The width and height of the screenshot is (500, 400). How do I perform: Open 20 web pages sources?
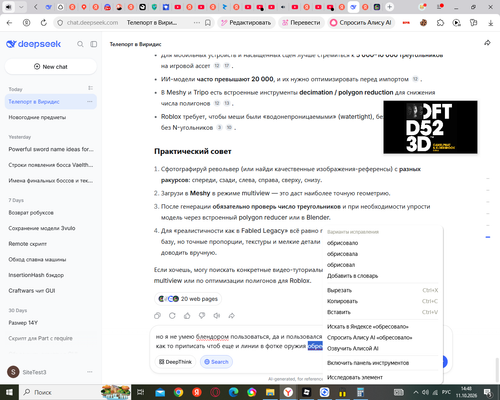pyautogui.click(x=188, y=299)
